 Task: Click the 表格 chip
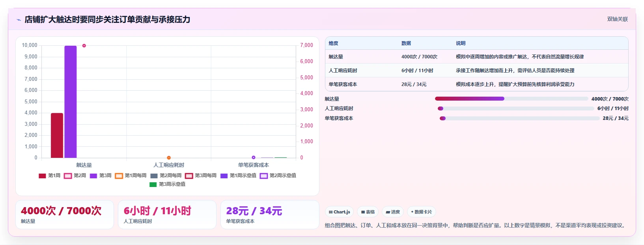click(368, 212)
